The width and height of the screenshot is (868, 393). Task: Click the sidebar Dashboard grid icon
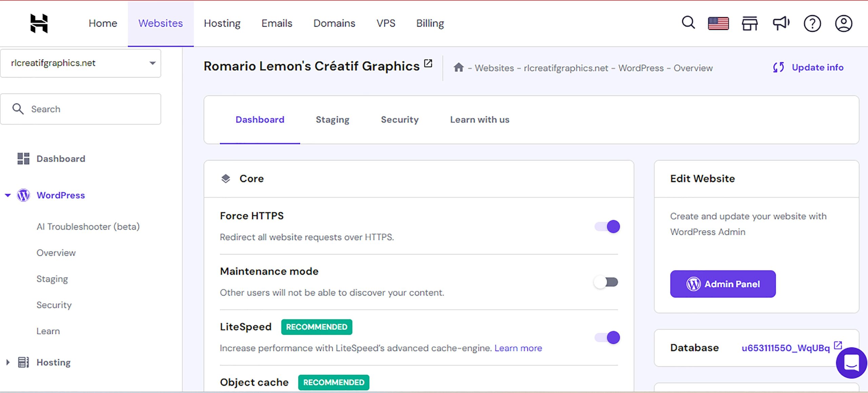click(23, 158)
